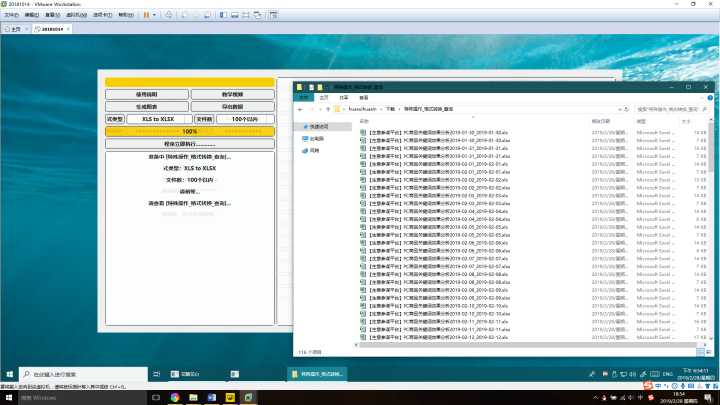The height and width of the screenshot is (405, 720).
Task: Open the VMware 文件 menu
Action: tap(11, 15)
